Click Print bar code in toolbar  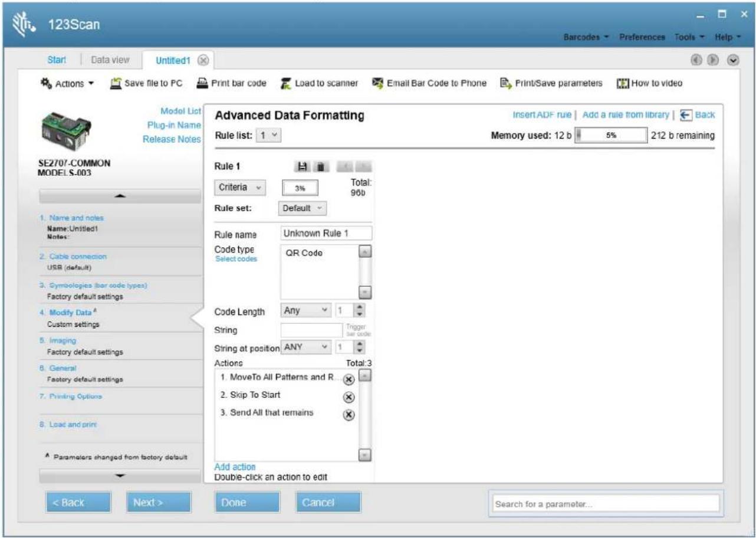(231, 83)
